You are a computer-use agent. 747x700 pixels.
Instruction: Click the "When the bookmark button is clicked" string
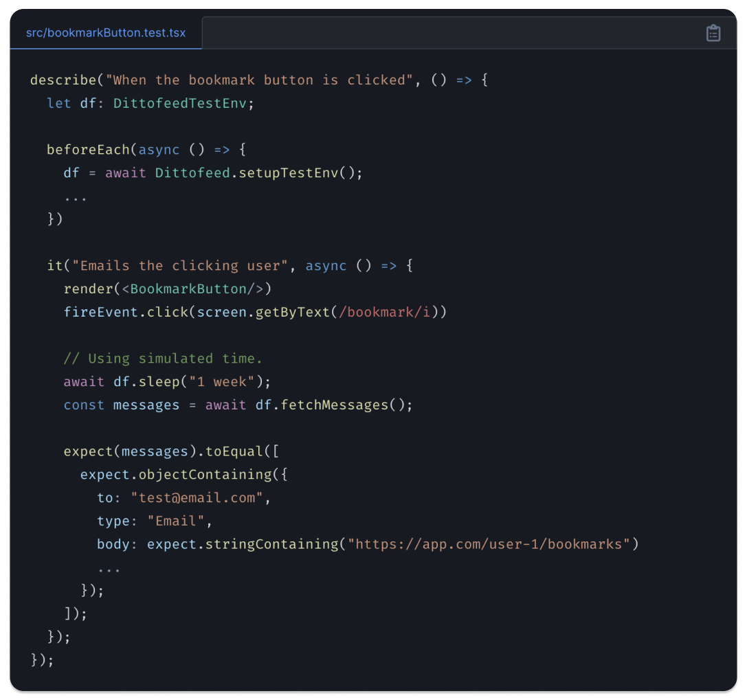tap(259, 80)
